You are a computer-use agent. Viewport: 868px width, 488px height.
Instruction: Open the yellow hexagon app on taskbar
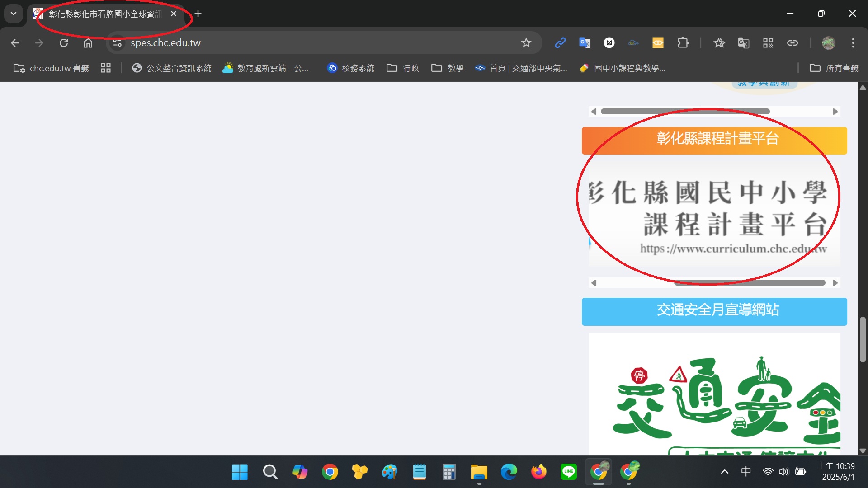click(359, 472)
